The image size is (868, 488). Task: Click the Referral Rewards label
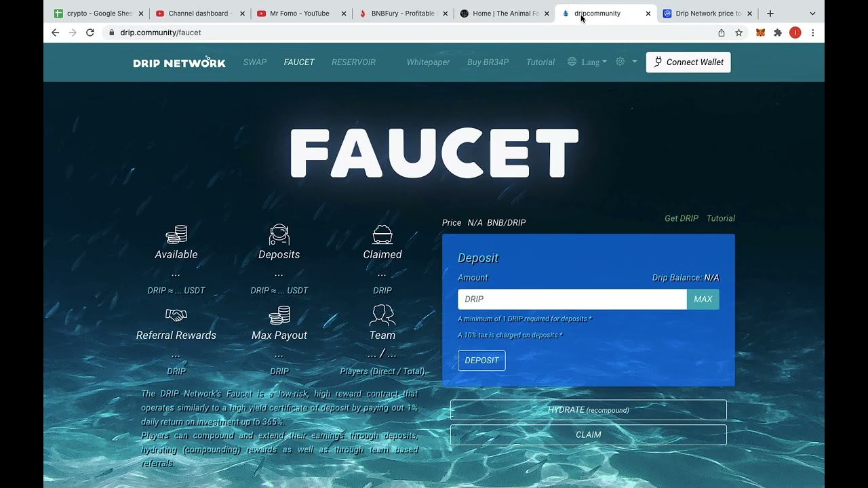[x=176, y=335]
